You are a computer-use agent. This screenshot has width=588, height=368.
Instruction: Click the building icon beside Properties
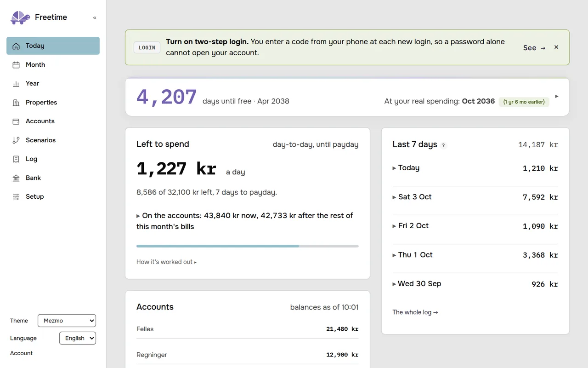16,103
